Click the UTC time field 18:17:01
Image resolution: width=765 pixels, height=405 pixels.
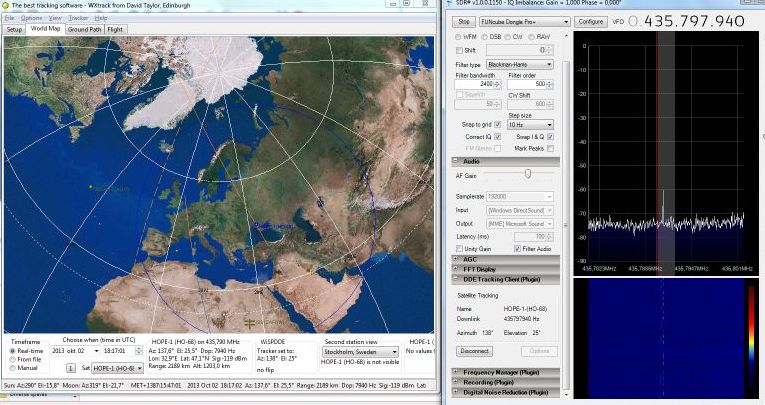[118, 351]
